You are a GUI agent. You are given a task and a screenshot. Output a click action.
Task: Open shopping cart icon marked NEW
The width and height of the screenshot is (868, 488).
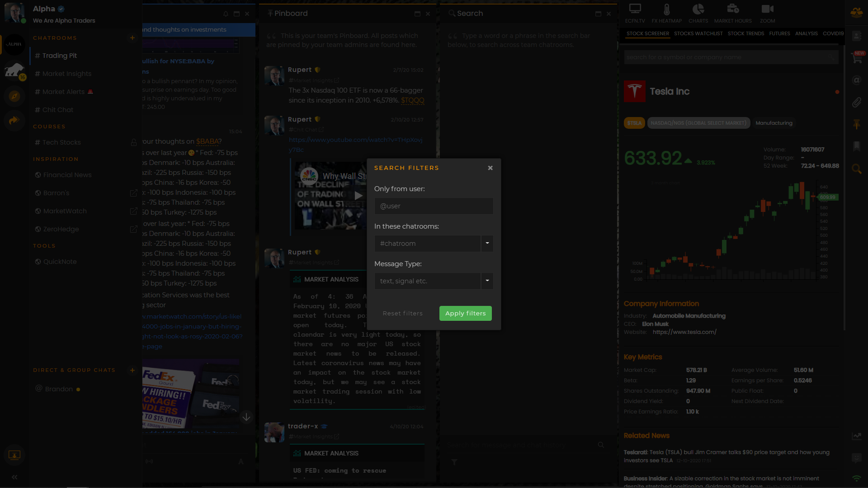click(856, 58)
